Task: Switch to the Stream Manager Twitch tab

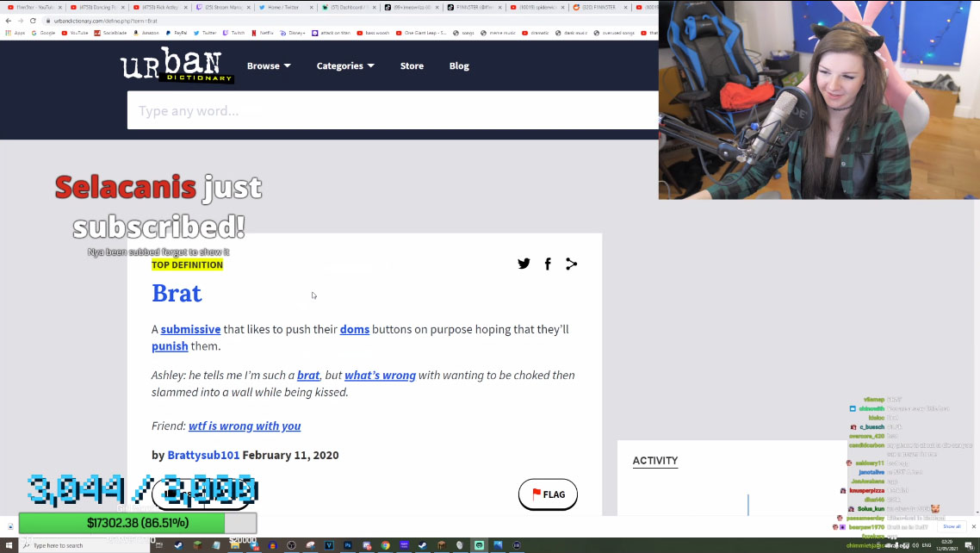Action: pyautogui.click(x=222, y=8)
